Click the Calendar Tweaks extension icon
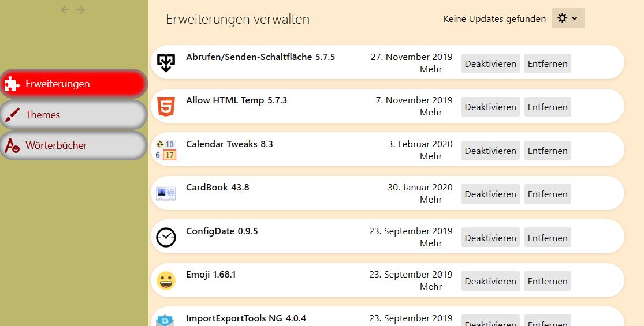 point(166,150)
